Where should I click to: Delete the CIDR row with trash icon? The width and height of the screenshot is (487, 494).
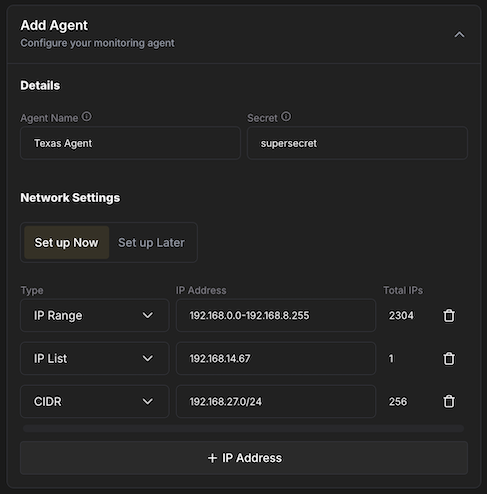(x=449, y=401)
